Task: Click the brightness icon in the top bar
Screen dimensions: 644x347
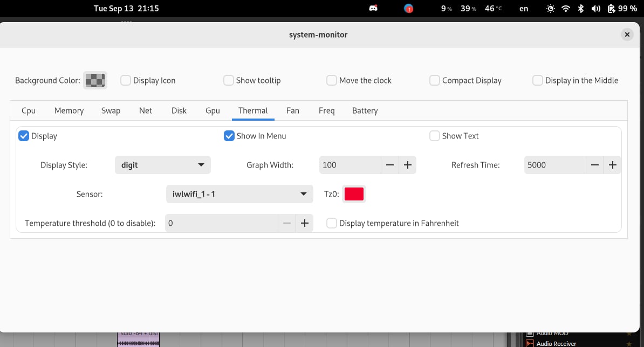Action: (x=550, y=8)
